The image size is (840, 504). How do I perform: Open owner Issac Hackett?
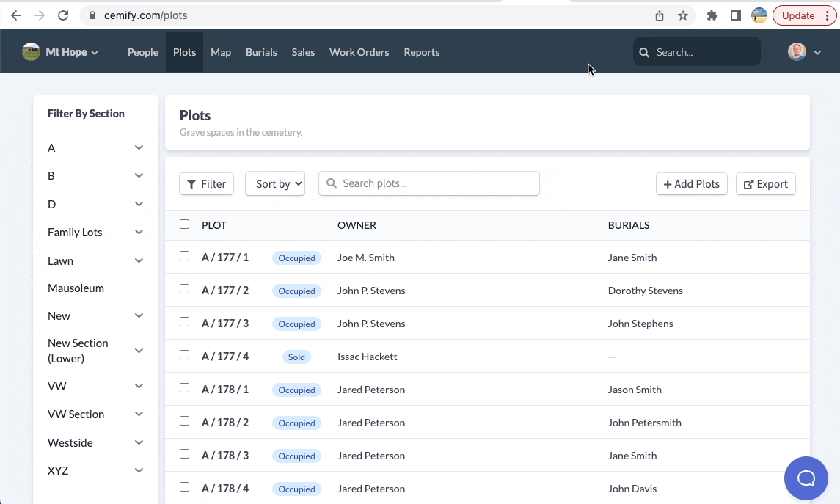click(x=368, y=356)
